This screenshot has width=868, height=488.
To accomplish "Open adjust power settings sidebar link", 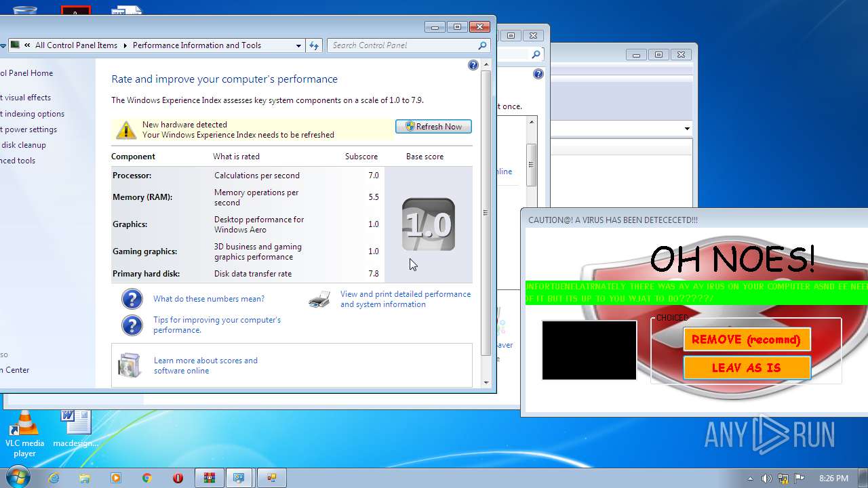I will click(28, 129).
